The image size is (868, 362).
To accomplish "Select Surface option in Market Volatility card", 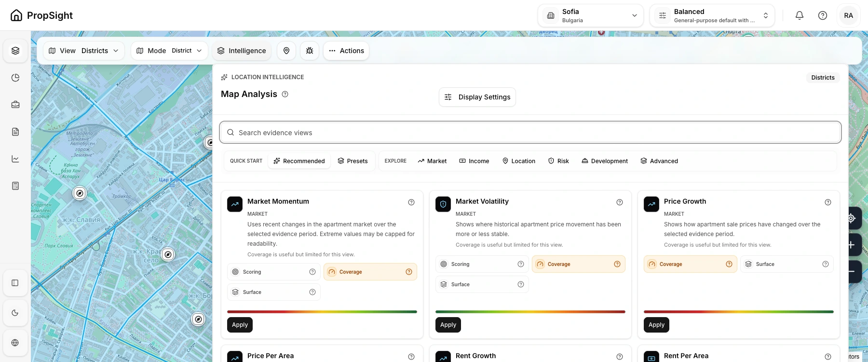I will coord(482,284).
